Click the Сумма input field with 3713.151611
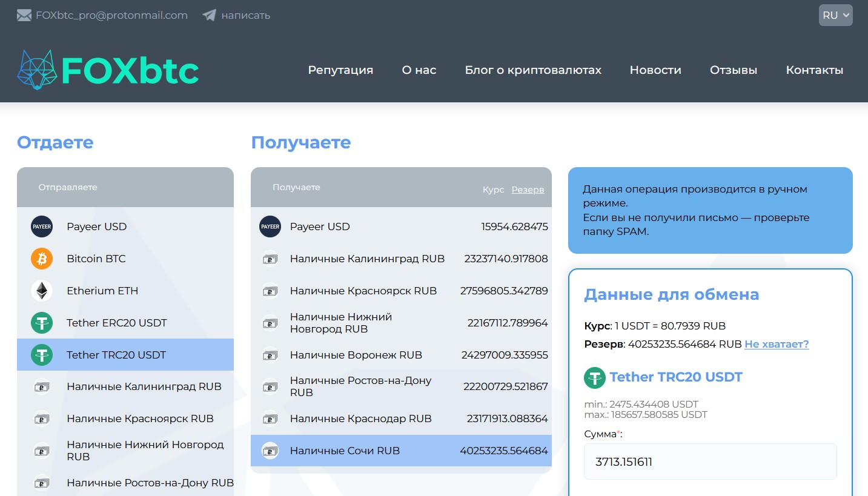The image size is (868, 496). (711, 461)
